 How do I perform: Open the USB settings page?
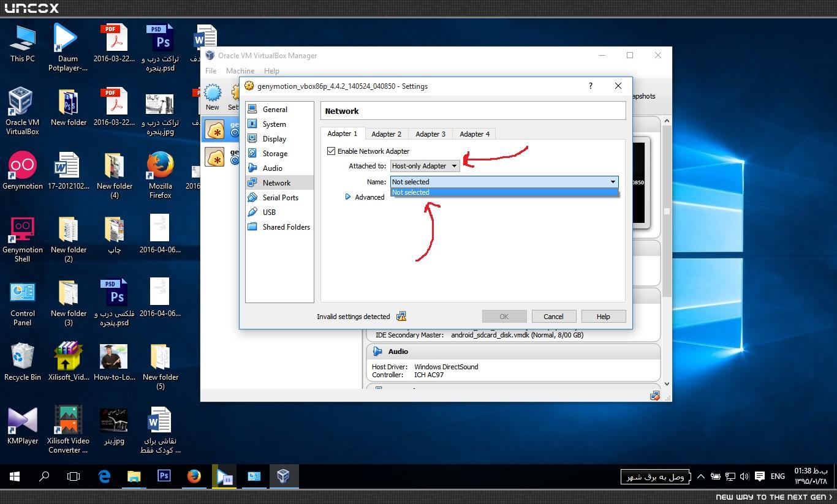[279, 213]
